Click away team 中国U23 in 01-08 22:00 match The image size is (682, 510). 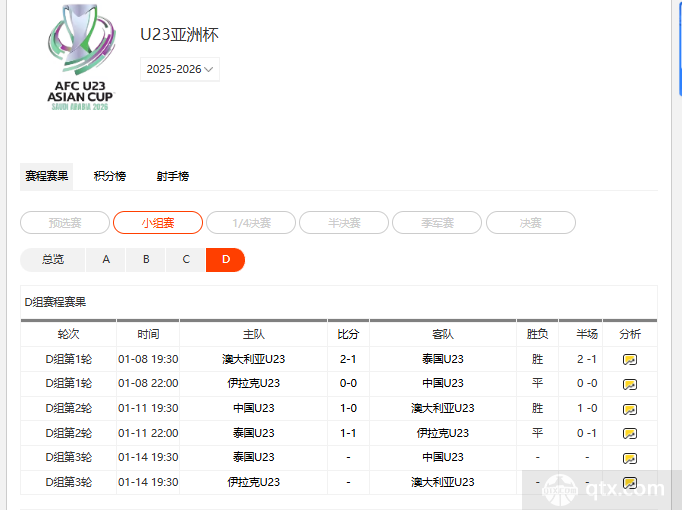point(443,383)
